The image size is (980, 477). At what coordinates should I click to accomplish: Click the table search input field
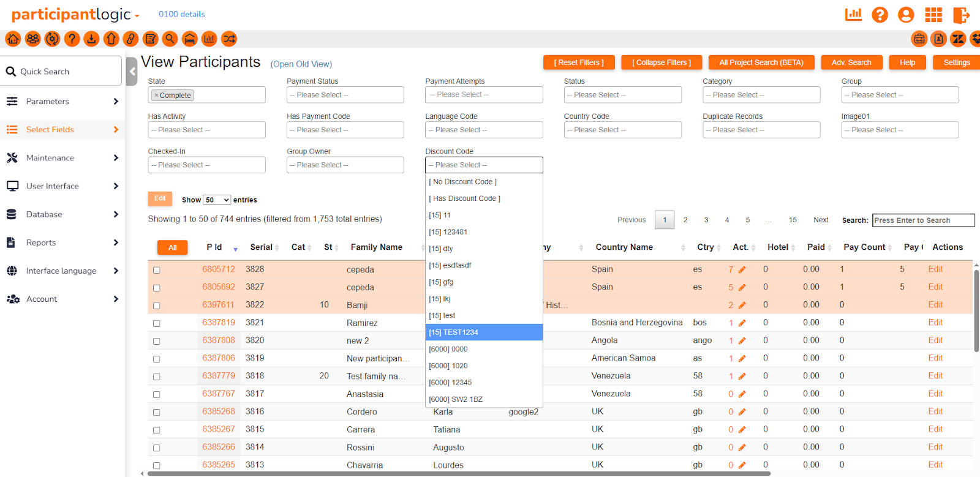(923, 220)
